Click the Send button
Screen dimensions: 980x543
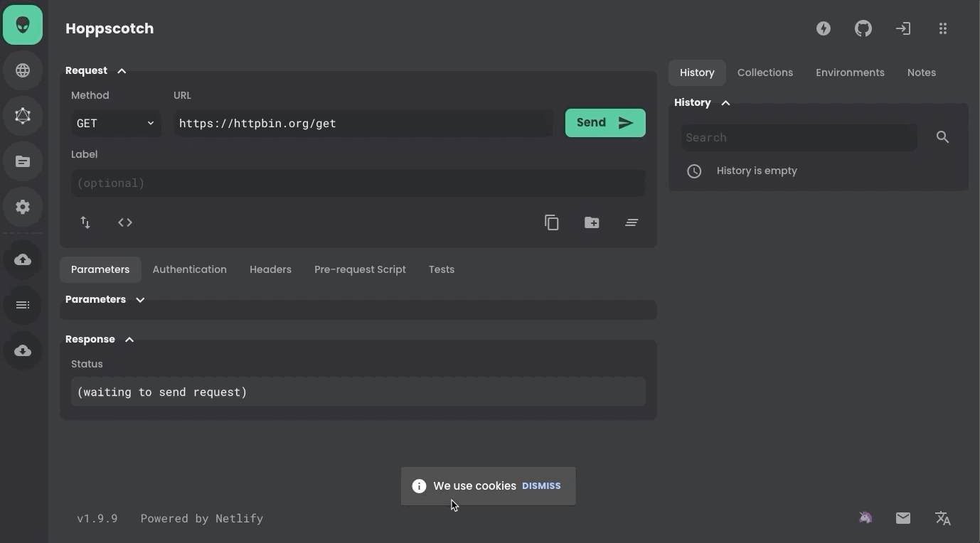pos(605,123)
